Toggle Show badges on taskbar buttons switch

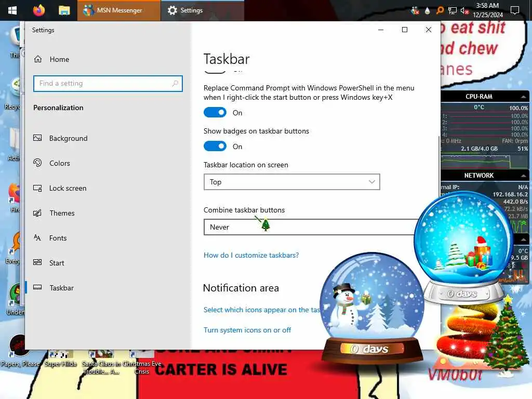click(215, 146)
